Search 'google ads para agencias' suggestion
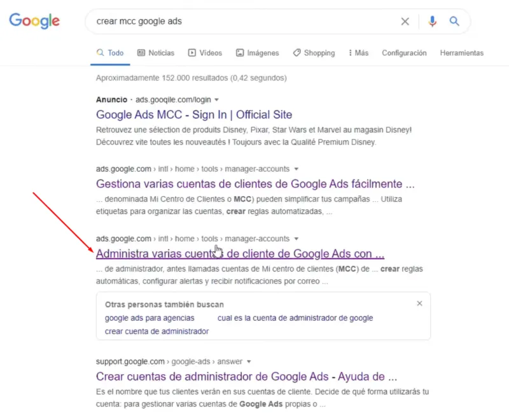509x420 pixels. coord(150,318)
